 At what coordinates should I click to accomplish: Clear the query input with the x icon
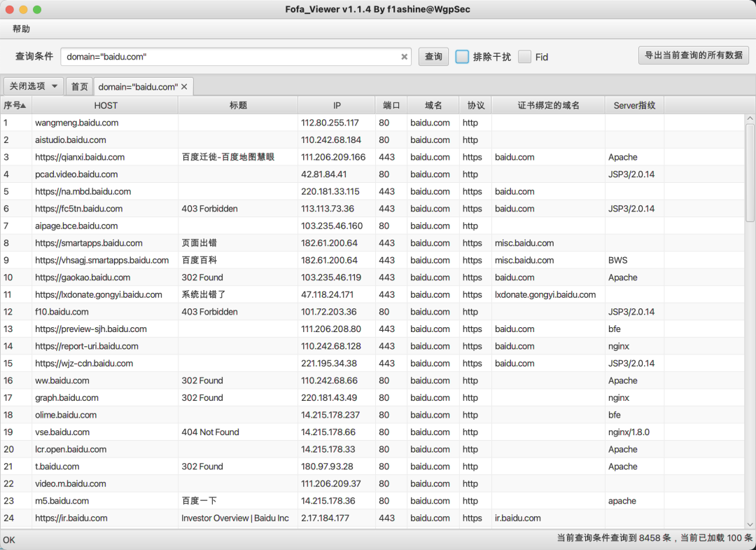(404, 57)
